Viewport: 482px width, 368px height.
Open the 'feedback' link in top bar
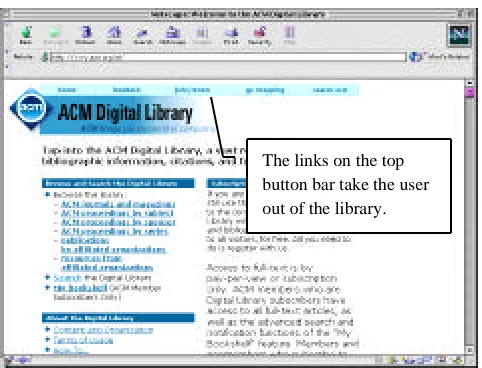tap(126, 90)
